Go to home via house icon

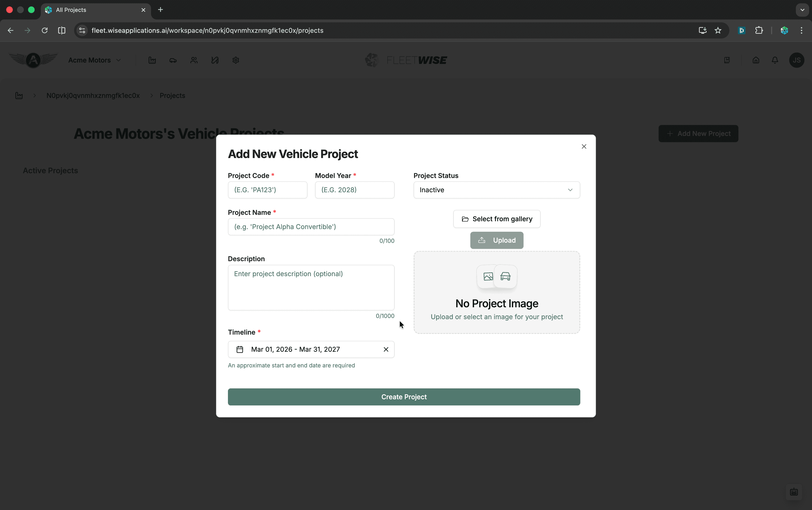coord(756,60)
